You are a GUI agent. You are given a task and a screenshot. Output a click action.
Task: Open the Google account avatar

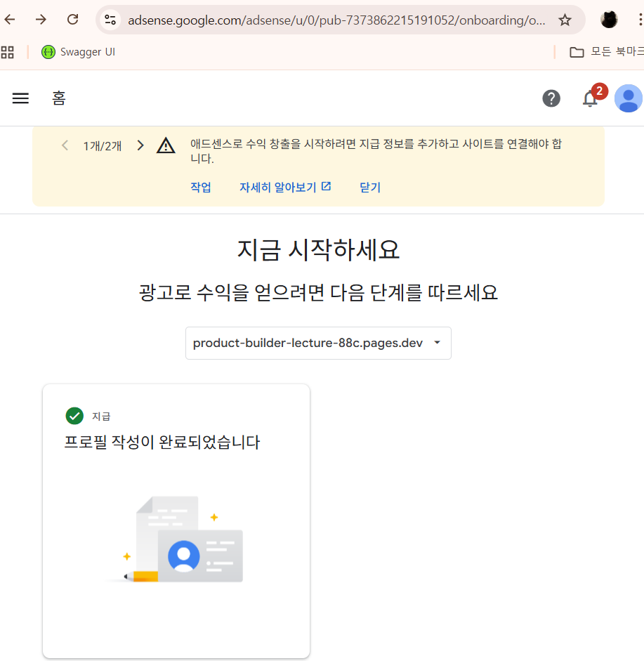(629, 98)
